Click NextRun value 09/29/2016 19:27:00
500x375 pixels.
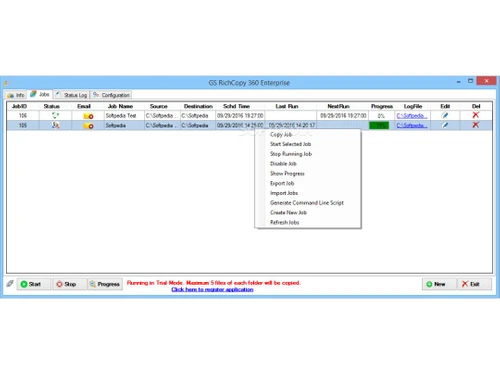coord(343,116)
